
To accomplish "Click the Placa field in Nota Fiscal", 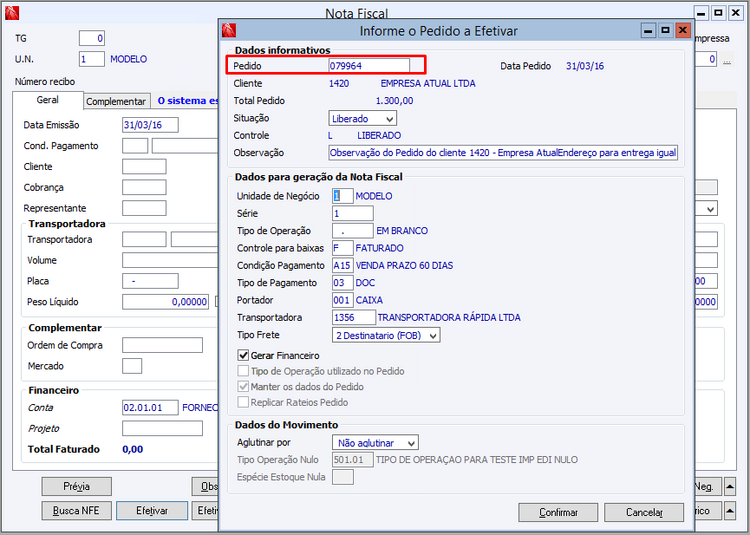I will pos(150,281).
